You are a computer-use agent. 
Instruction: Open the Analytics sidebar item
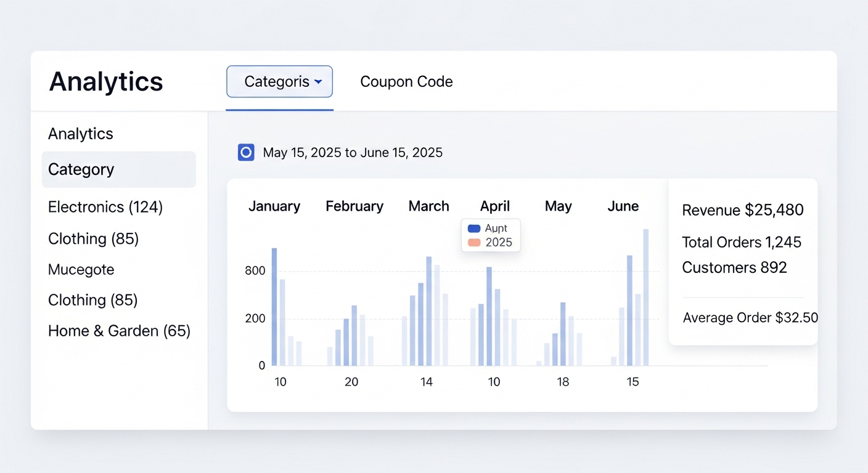[x=80, y=134]
